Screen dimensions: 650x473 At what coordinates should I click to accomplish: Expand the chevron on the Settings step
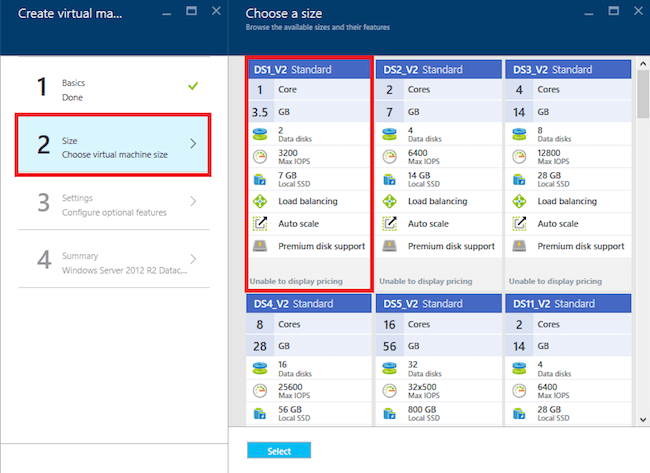click(193, 201)
